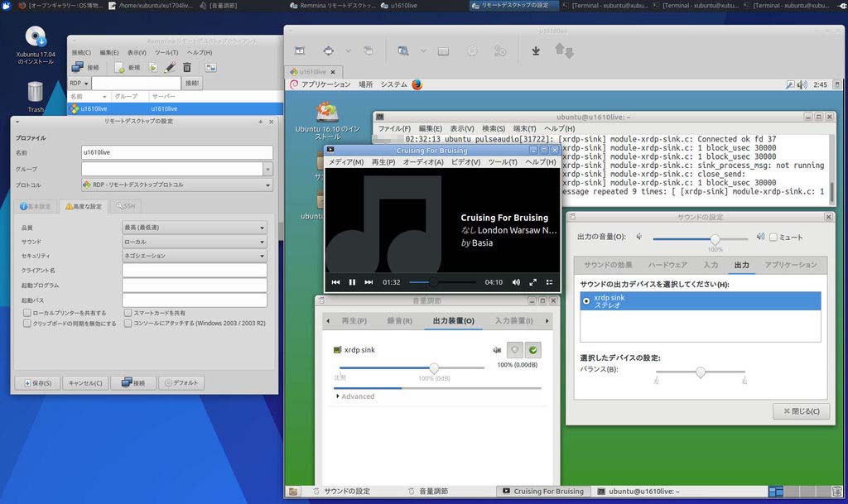Open the サウンド dropdown set to ローカル

195,242
